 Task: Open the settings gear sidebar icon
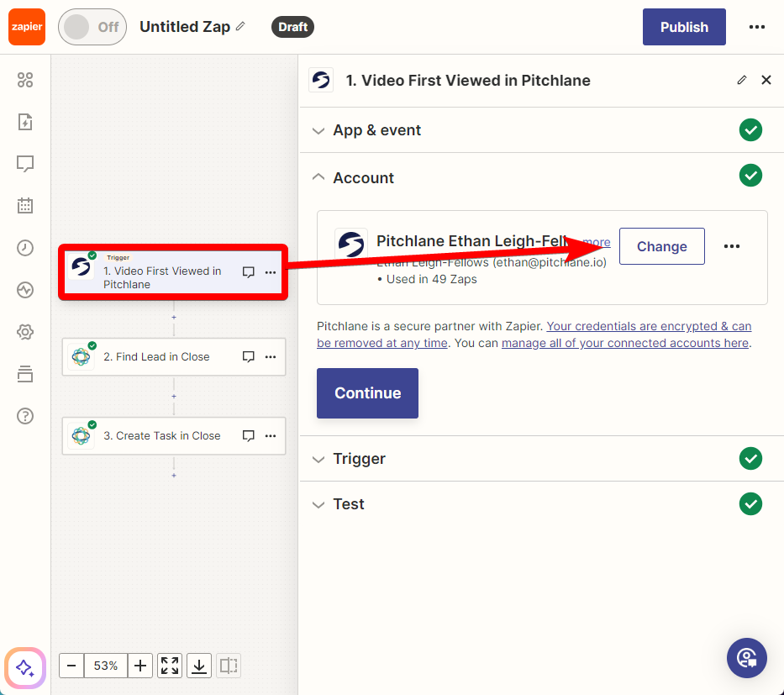click(25, 331)
